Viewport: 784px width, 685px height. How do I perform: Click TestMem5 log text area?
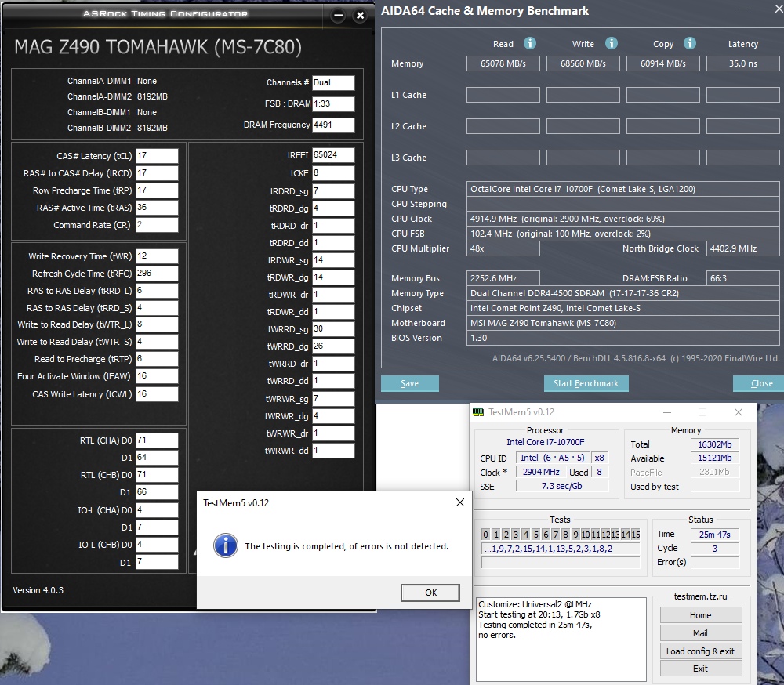[561, 639]
